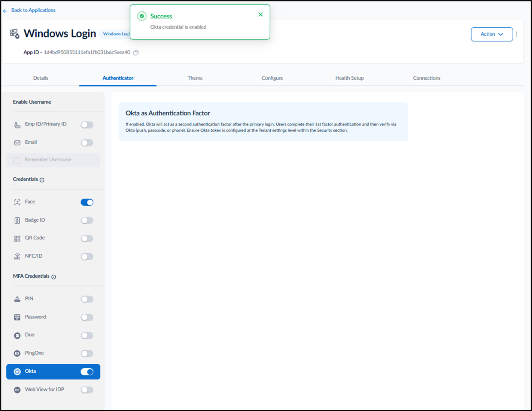The image size is (532, 411).
Task: Check the Remember Username checkbox
Action: [x=17, y=160]
